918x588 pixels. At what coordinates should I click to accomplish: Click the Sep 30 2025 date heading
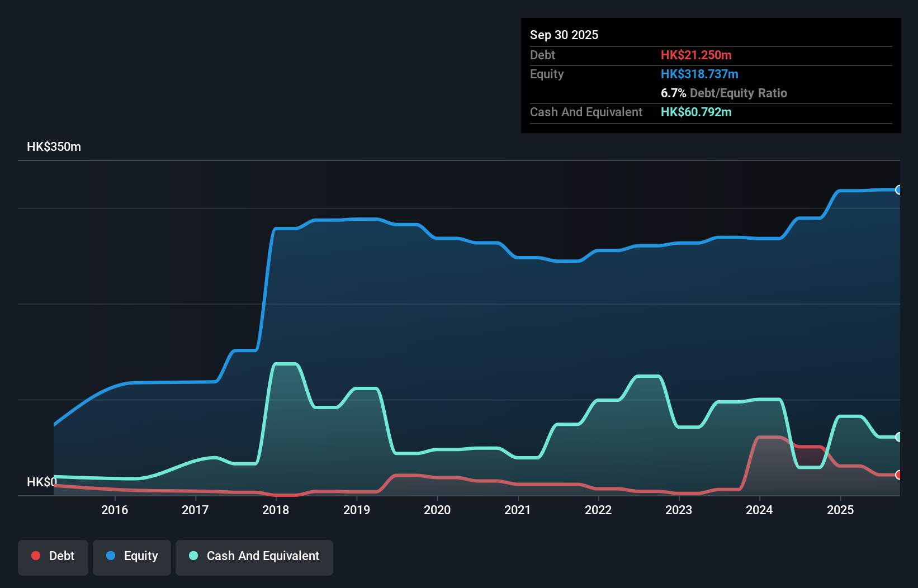[564, 35]
